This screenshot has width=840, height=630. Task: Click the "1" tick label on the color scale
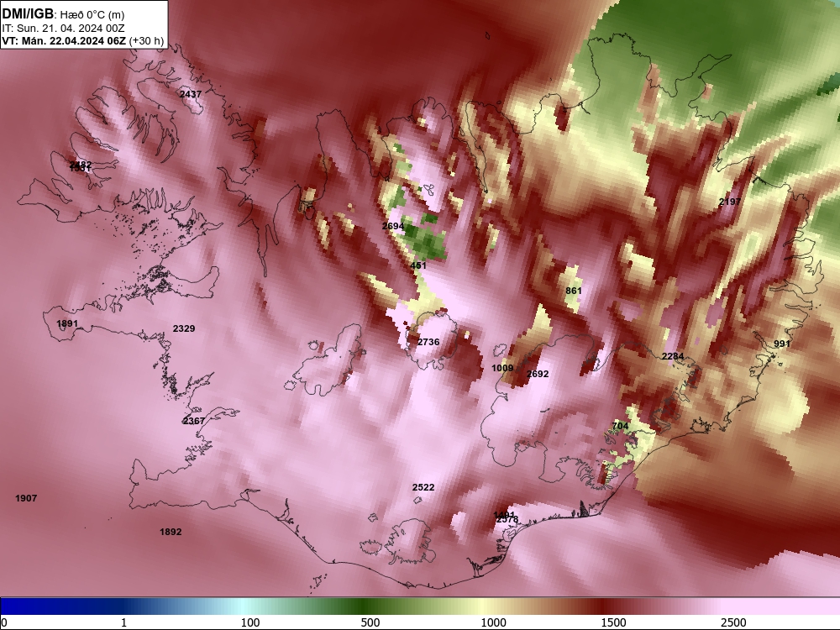[123, 622]
